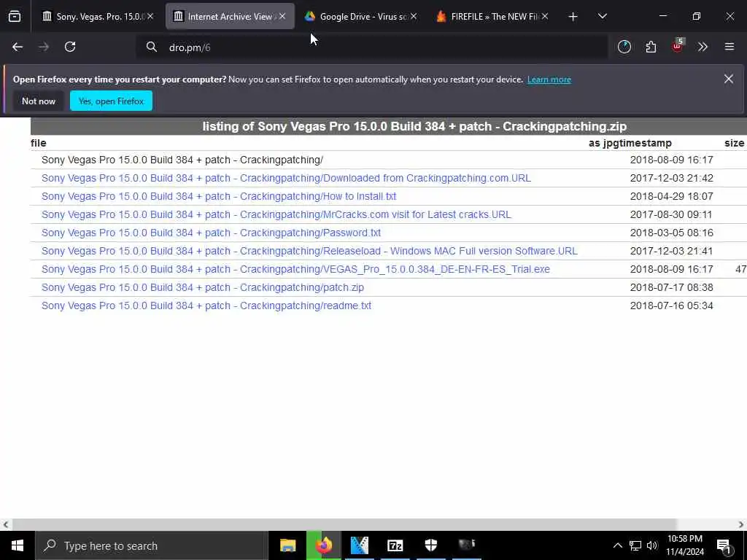Close the Sony Vegas Pro tab
The width and height of the screenshot is (747, 560).
[150, 17]
